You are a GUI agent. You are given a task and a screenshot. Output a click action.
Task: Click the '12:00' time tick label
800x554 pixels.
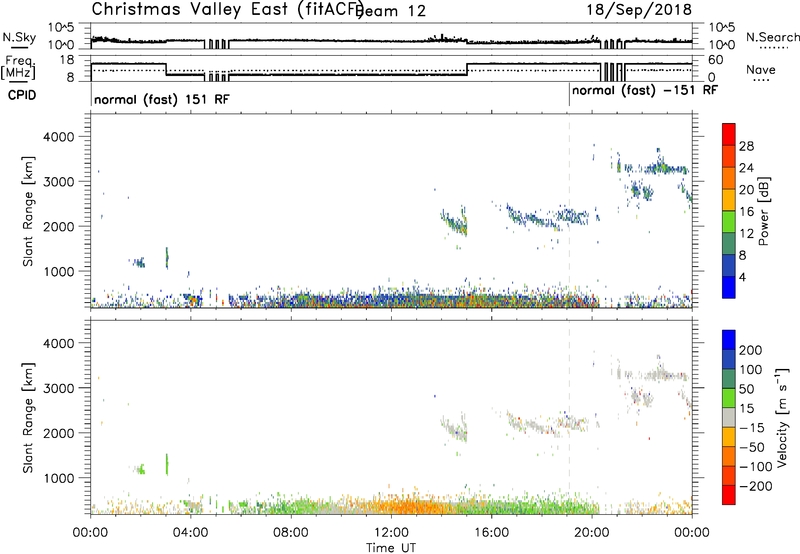391,533
